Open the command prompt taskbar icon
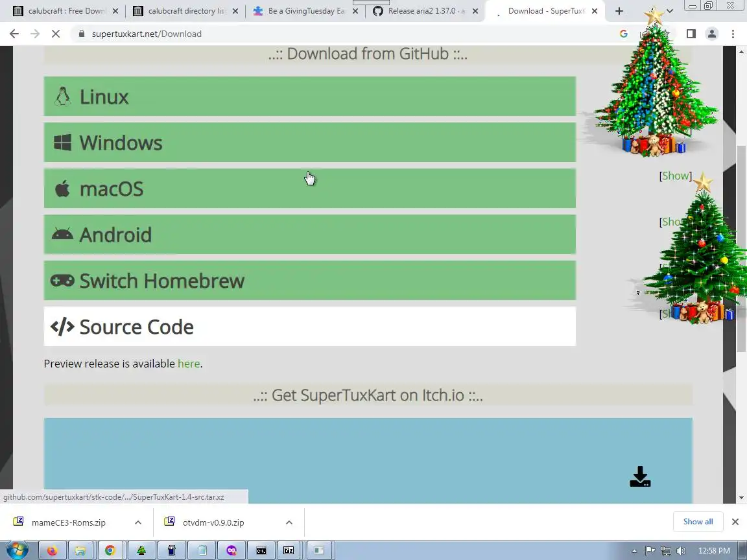Viewport: 747px width, 560px height. point(261,550)
